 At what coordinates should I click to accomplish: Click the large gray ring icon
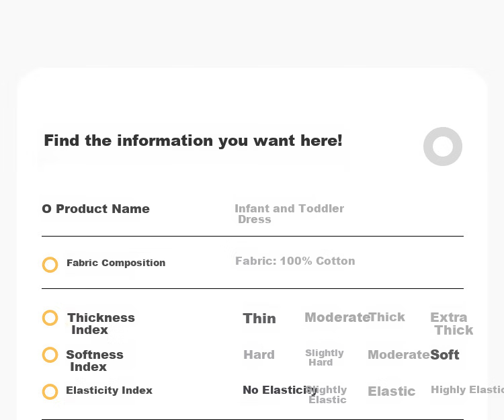[443, 146]
